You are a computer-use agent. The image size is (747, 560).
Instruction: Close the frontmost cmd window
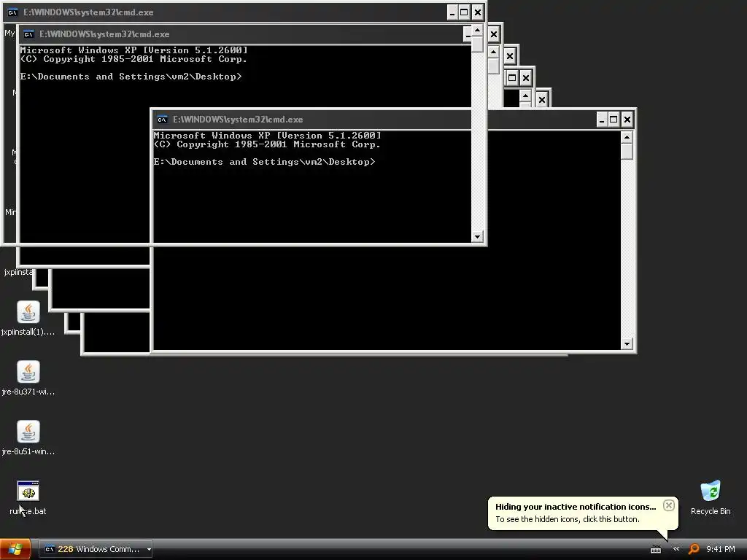[627, 120]
